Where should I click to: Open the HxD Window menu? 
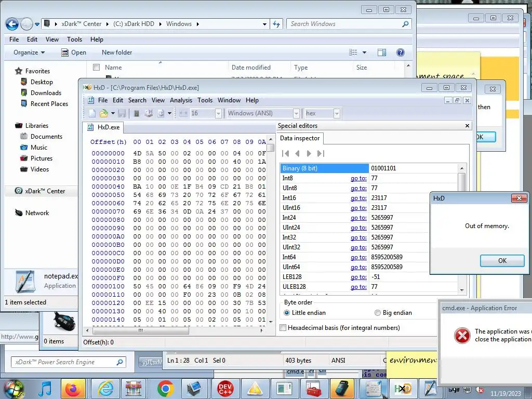(x=229, y=100)
